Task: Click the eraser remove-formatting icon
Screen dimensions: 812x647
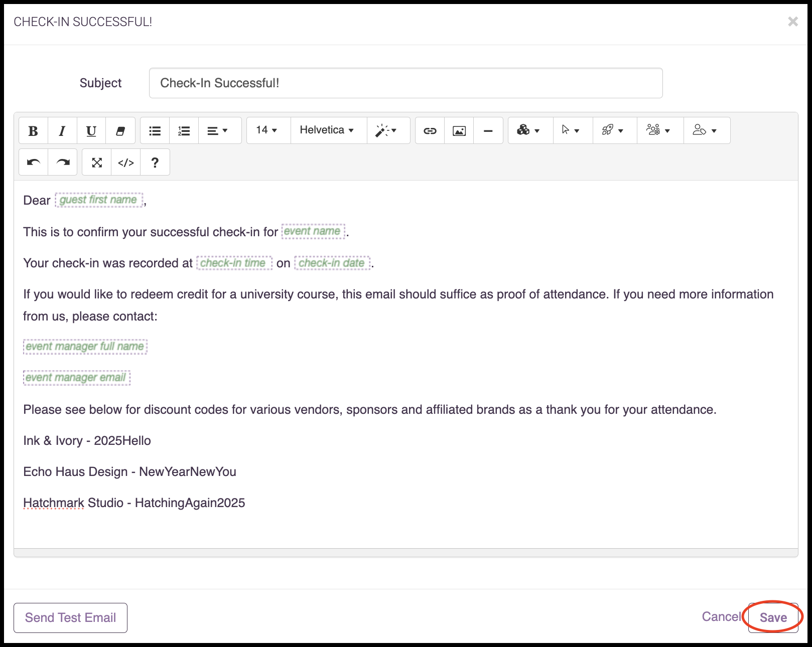Action: coord(120,130)
